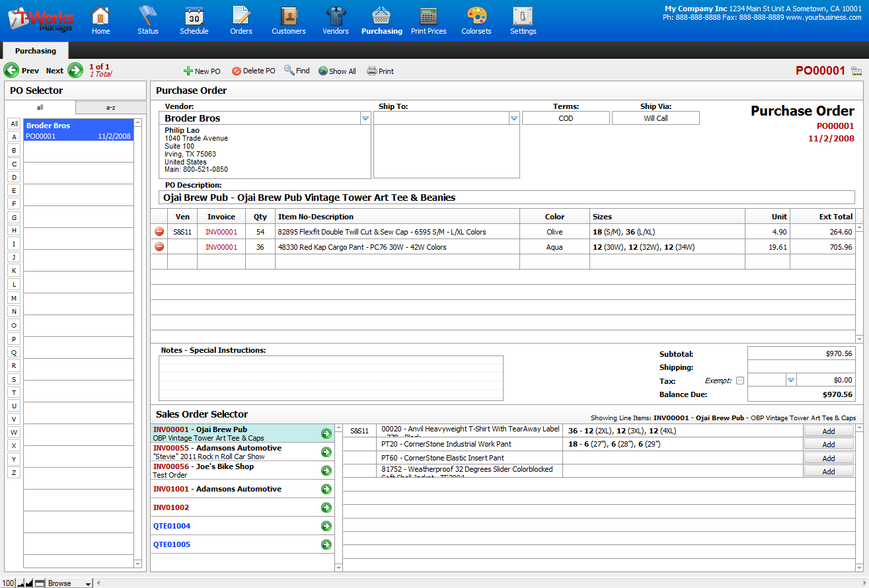Switch to the Purchasing tab
The image size is (869, 588).
(36, 51)
